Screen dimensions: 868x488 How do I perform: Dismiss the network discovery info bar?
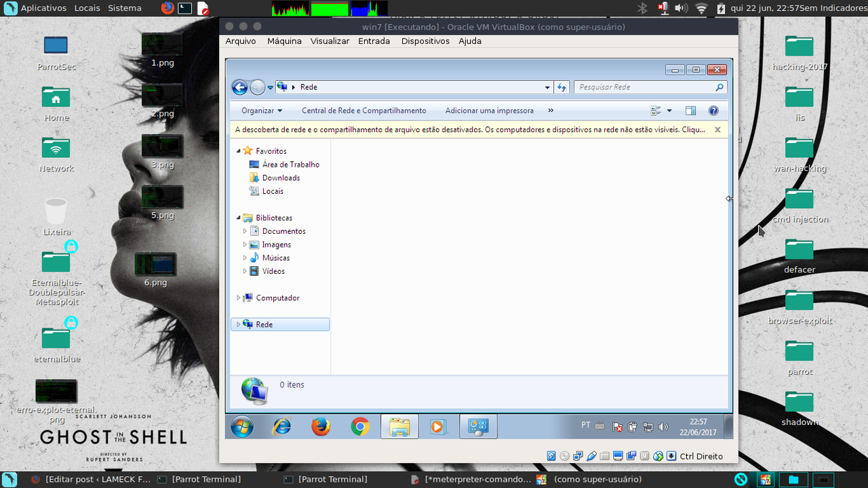(x=717, y=129)
